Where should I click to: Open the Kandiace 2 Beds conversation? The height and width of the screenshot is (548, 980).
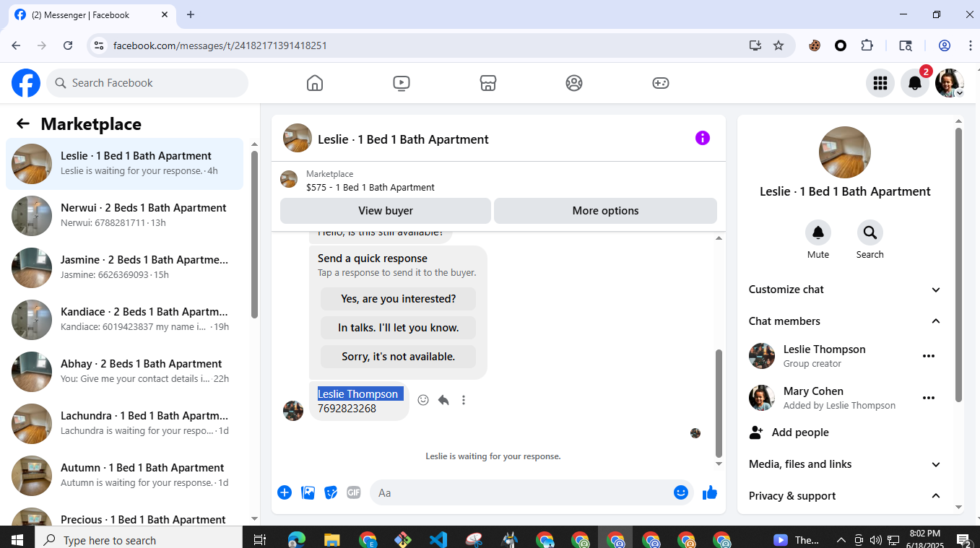[x=124, y=320]
